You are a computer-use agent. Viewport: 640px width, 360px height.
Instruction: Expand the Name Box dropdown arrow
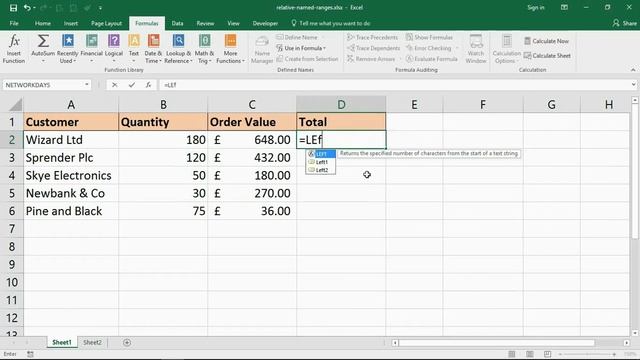pyautogui.click(x=87, y=84)
